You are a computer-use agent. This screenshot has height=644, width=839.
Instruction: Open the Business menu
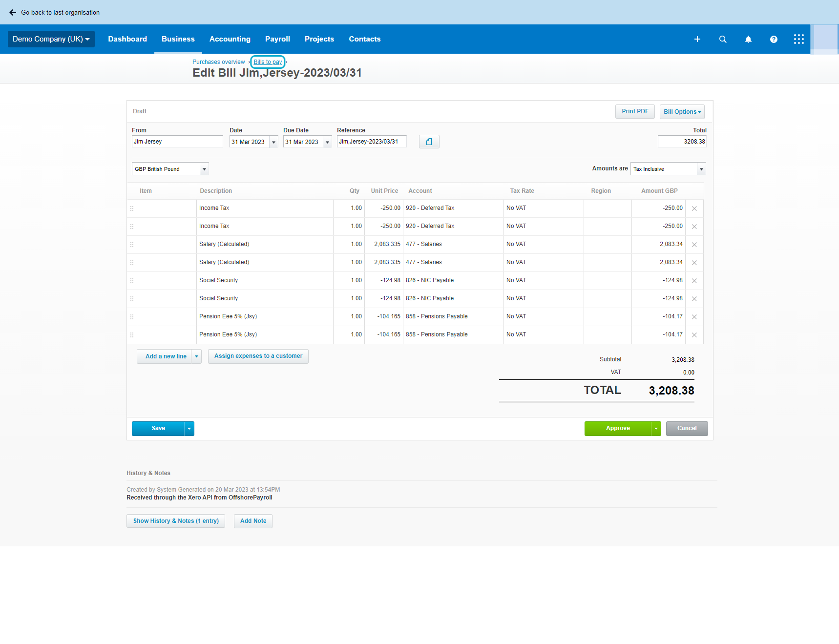pyautogui.click(x=178, y=39)
